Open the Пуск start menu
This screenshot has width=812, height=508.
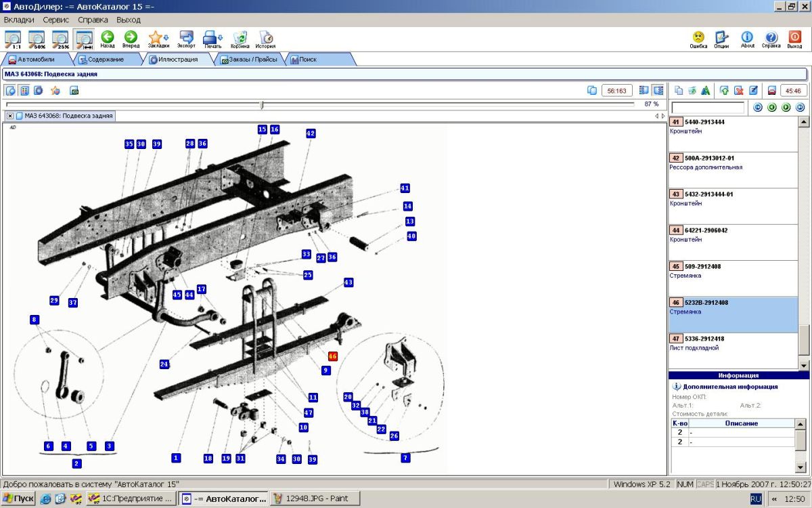18,499
